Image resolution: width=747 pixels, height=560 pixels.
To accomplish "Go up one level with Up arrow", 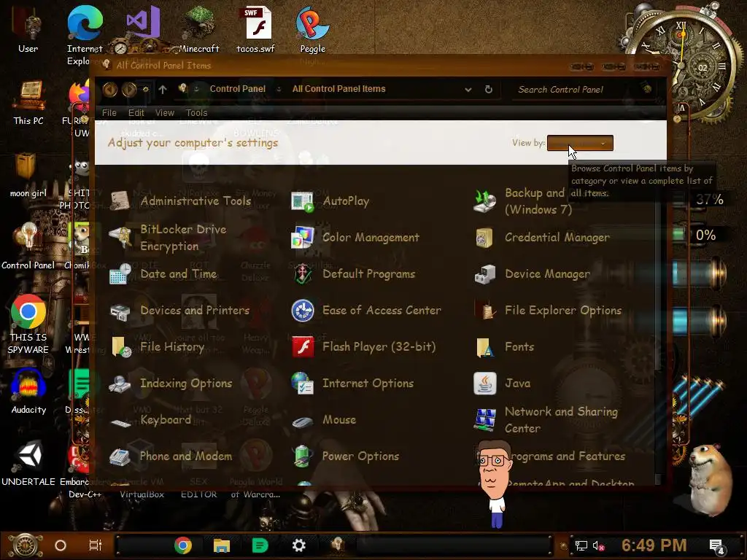I will point(163,89).
